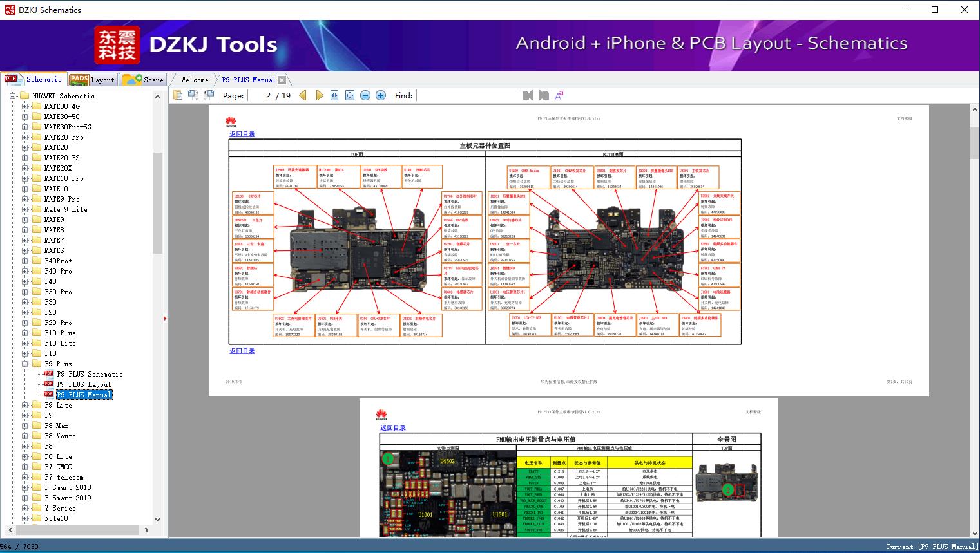
Task: Expand the P40Pro+ tree node
Action: [x=24, y=261]
